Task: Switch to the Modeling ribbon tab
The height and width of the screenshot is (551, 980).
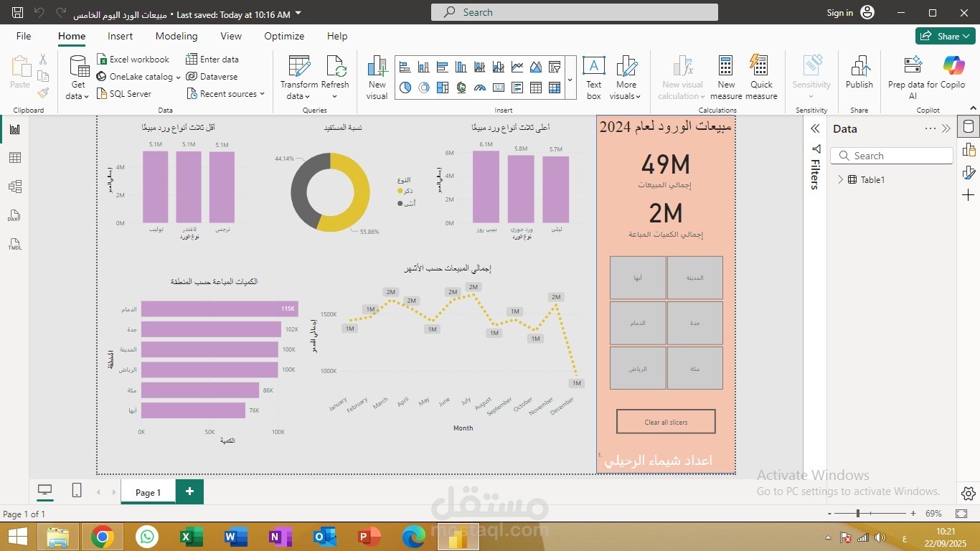Action: pos(176,36)
